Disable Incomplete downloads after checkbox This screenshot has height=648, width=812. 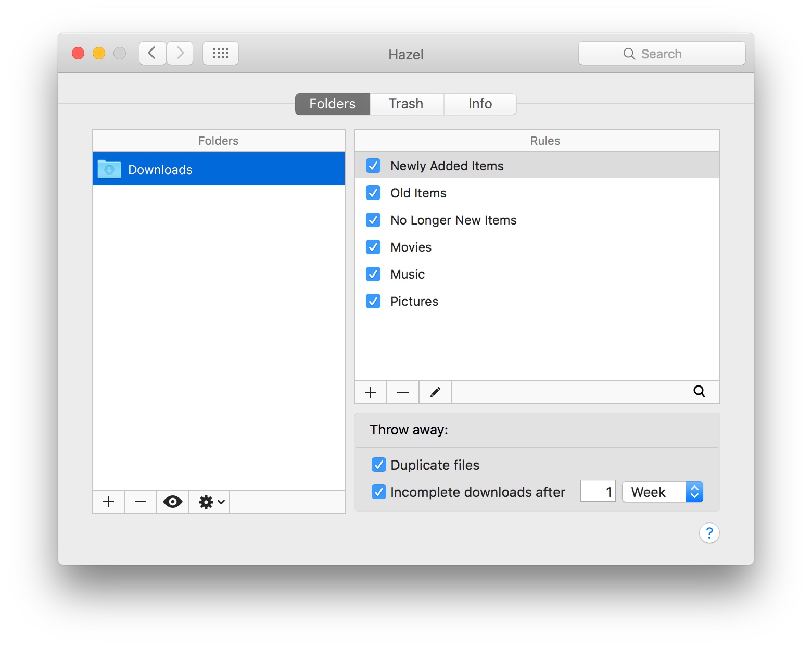click(379, 492)
